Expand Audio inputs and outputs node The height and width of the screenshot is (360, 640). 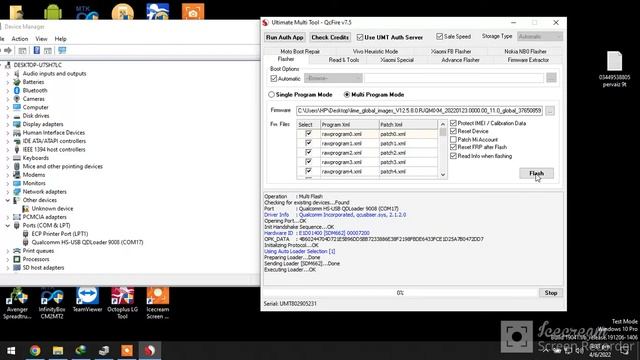coord(7,74)
